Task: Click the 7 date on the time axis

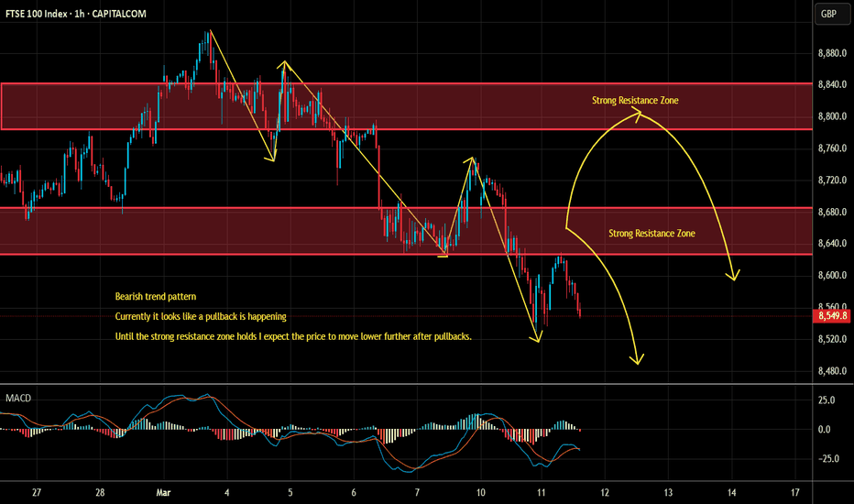Action: point(417,493)
